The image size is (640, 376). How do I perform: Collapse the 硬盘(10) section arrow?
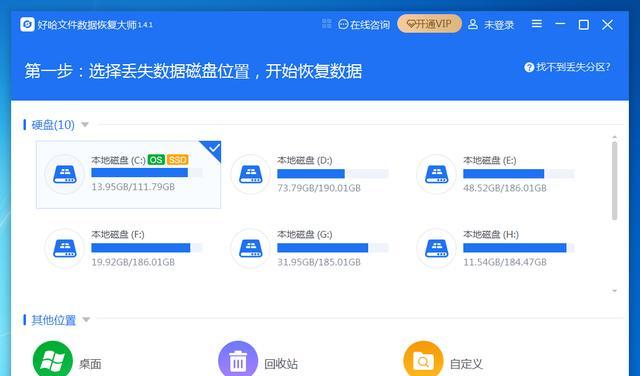(85, 125)
